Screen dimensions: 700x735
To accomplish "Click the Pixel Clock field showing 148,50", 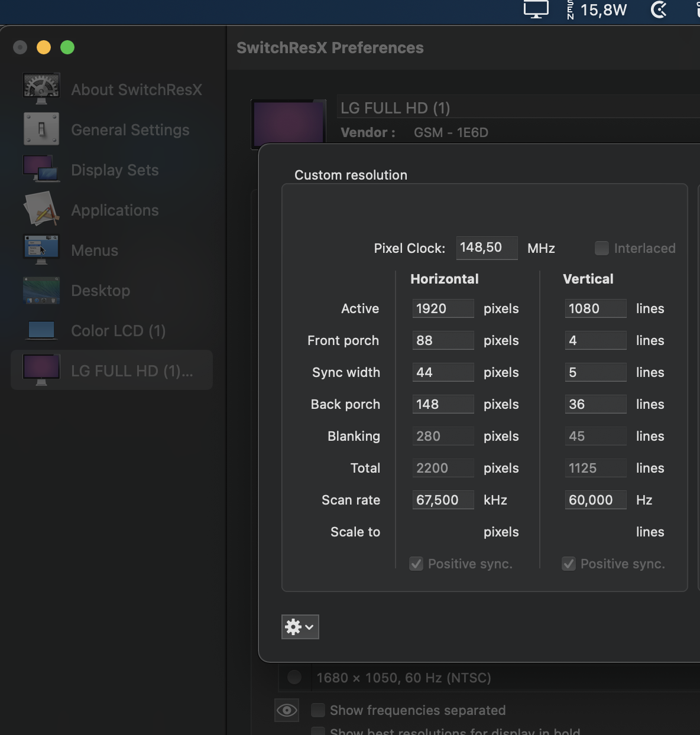I will [487, 248].
